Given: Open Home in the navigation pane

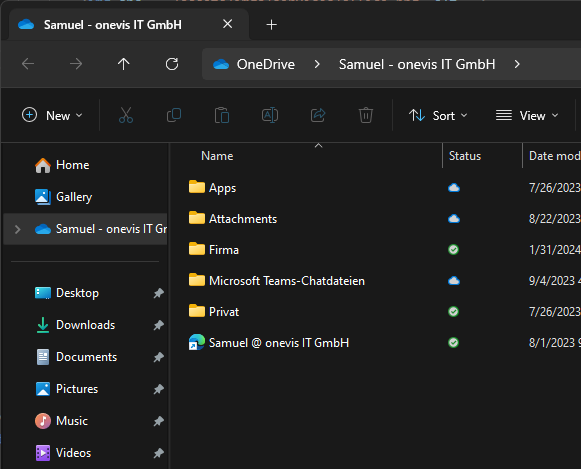Looking at the screenshot, I should (x=62, y=165).
